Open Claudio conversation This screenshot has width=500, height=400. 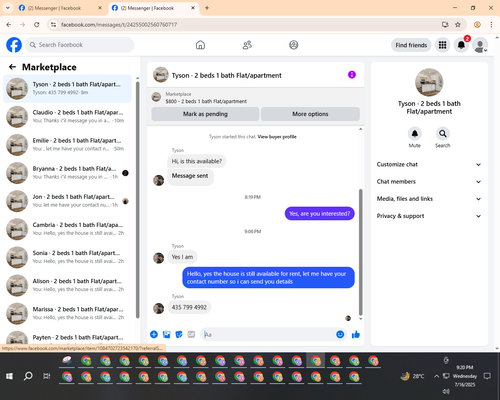(67, 117)
